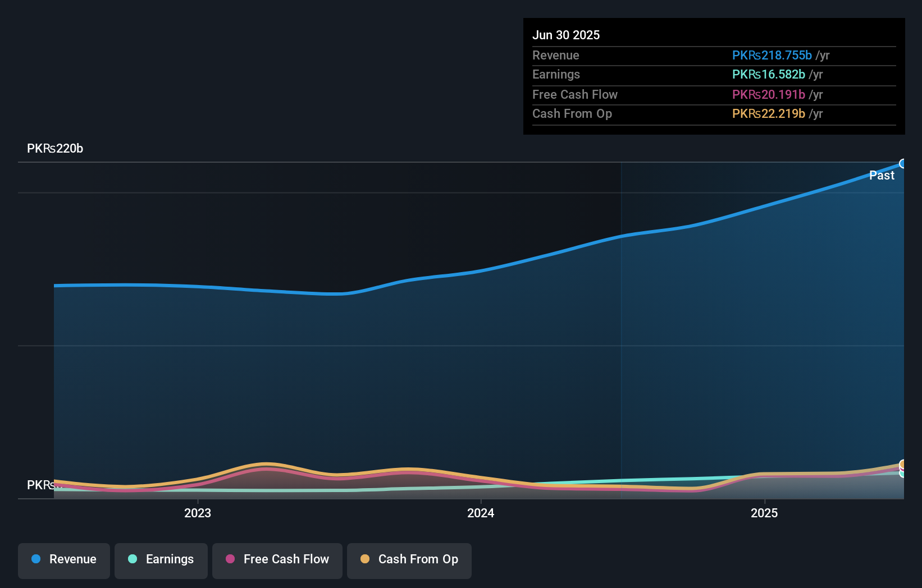Click the PKRs220b y-axis label
The width and height of the screenshot is (922, 588).
55,149
